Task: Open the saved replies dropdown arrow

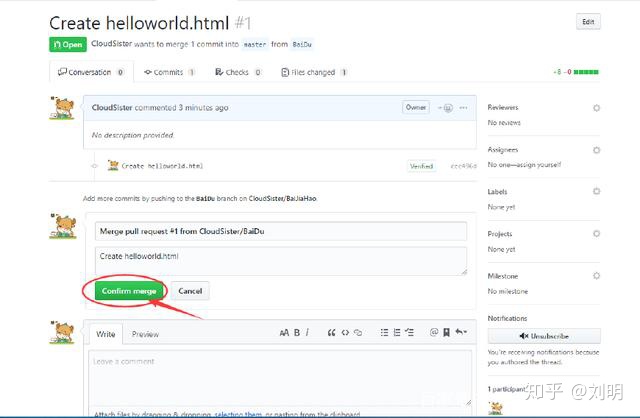Action: click(461, 332)
